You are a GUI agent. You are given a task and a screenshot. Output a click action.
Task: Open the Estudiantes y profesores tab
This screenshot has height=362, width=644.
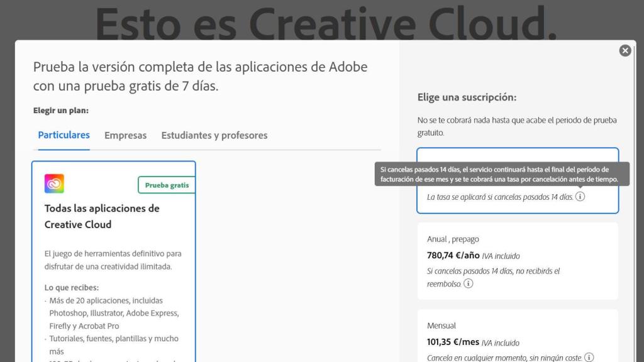click(x=214, y=135)
